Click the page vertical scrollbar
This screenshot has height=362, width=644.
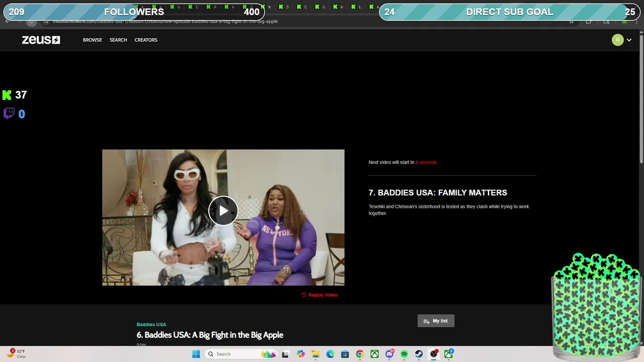[641, 98]
